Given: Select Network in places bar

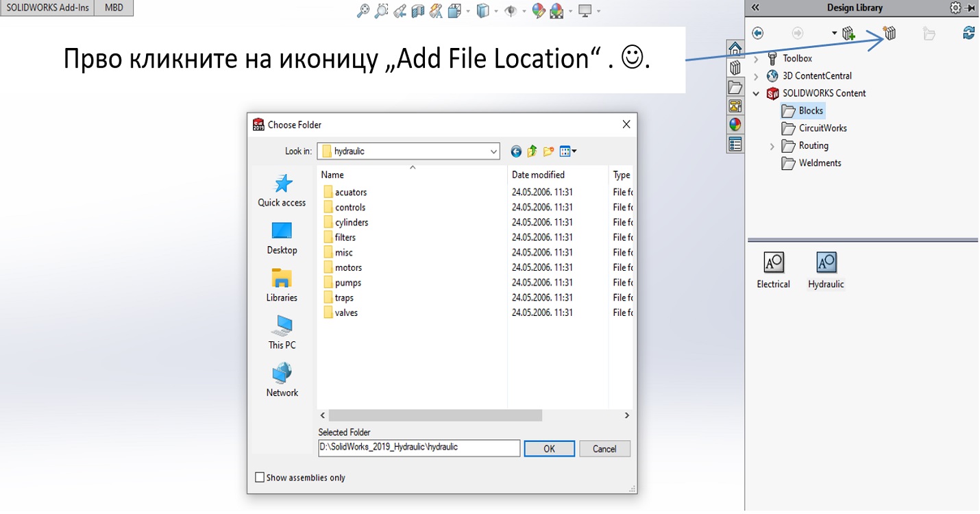Looking at the screenshot, I should click(x=282, y=381).
